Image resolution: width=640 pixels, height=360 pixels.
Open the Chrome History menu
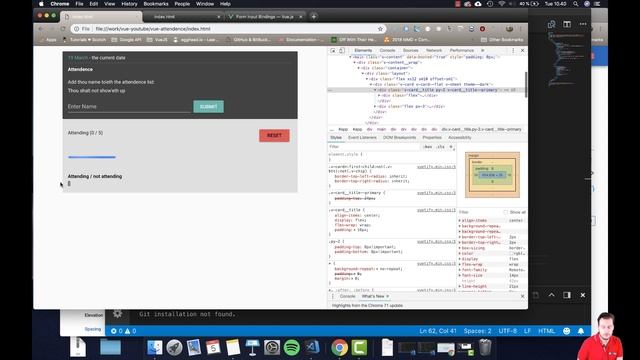[x=129, y=4]
